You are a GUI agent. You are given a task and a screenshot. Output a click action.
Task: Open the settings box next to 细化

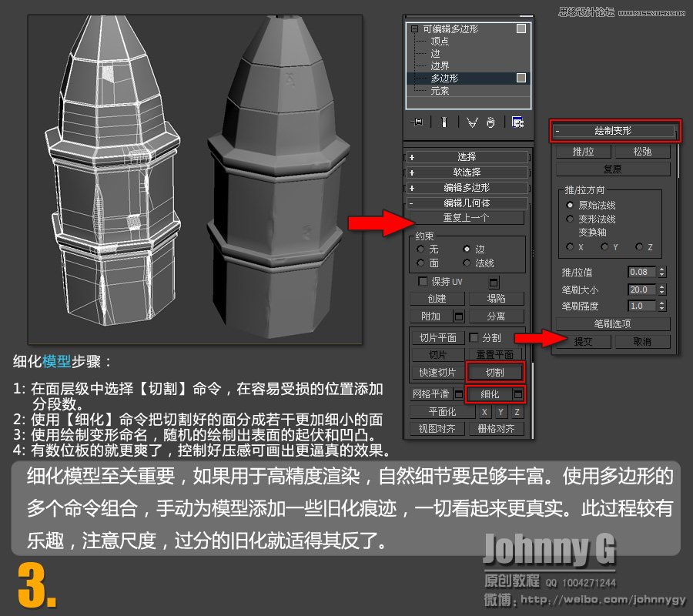tap(517, 394)
